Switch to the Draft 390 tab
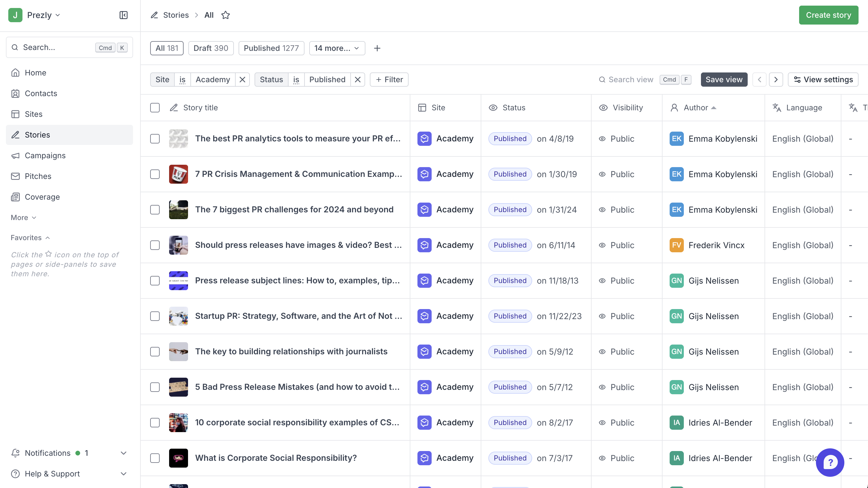 210,48
